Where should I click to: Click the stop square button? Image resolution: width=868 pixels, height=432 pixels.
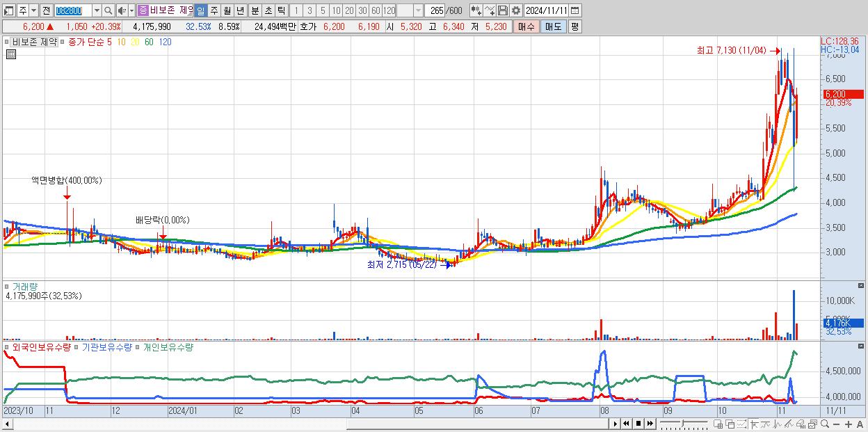(x=638, y=424)
